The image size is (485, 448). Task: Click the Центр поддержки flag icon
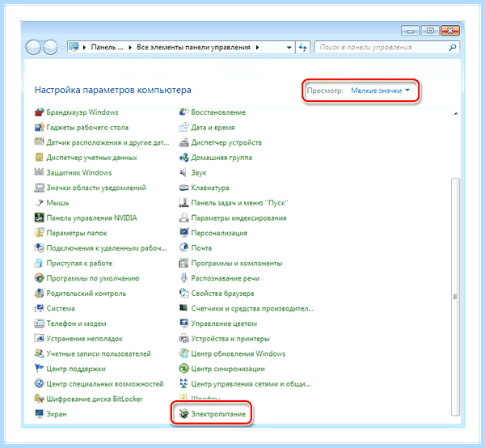(x=39, y=369)
